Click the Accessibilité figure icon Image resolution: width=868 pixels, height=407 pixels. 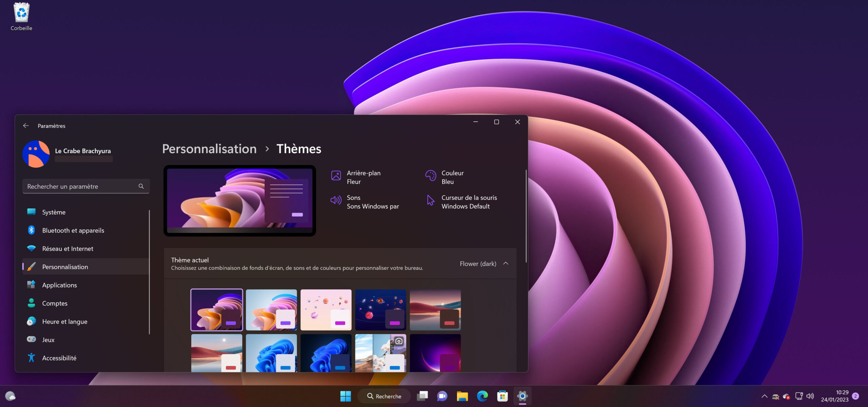[32, 358]
